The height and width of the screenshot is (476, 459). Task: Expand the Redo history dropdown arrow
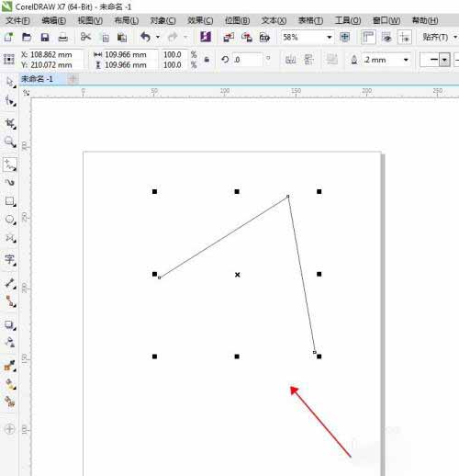[x=185, y=37]
